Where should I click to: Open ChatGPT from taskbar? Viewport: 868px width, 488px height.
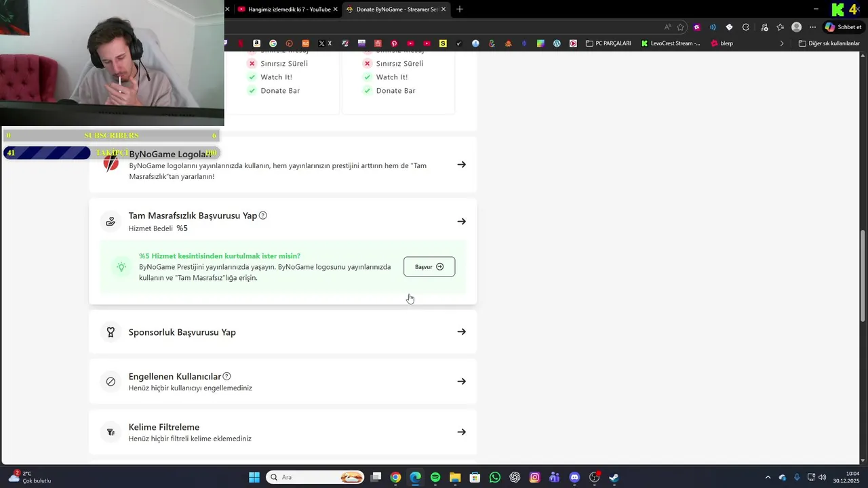tap(515, 477)
